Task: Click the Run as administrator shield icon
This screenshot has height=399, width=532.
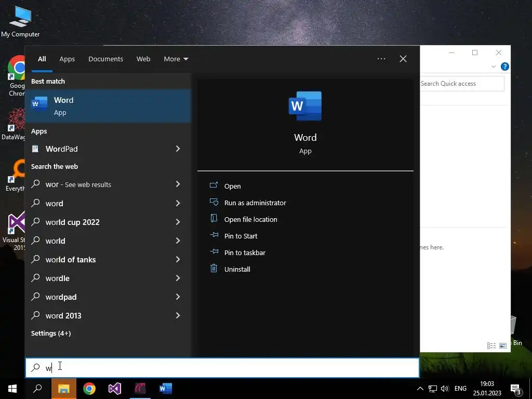Action: point(214,202)
